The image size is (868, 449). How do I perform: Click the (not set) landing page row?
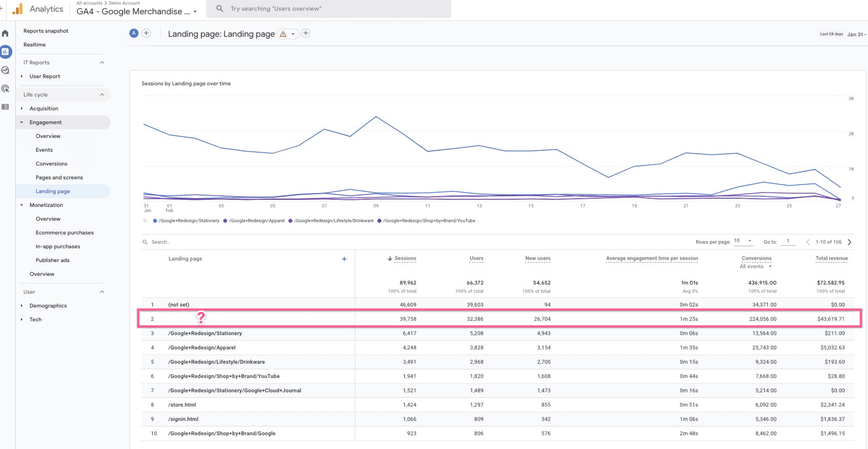point(498,304)
